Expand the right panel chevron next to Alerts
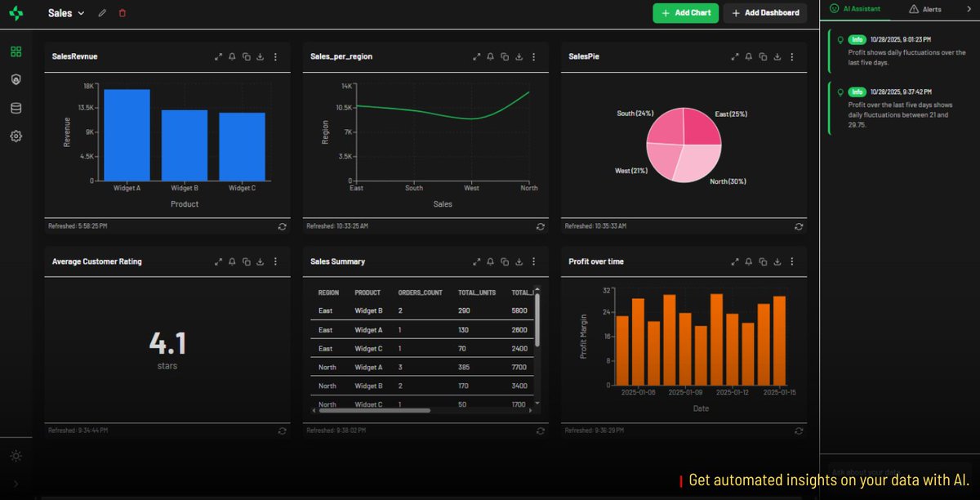 pyautogui.click(x=970, y=9)
